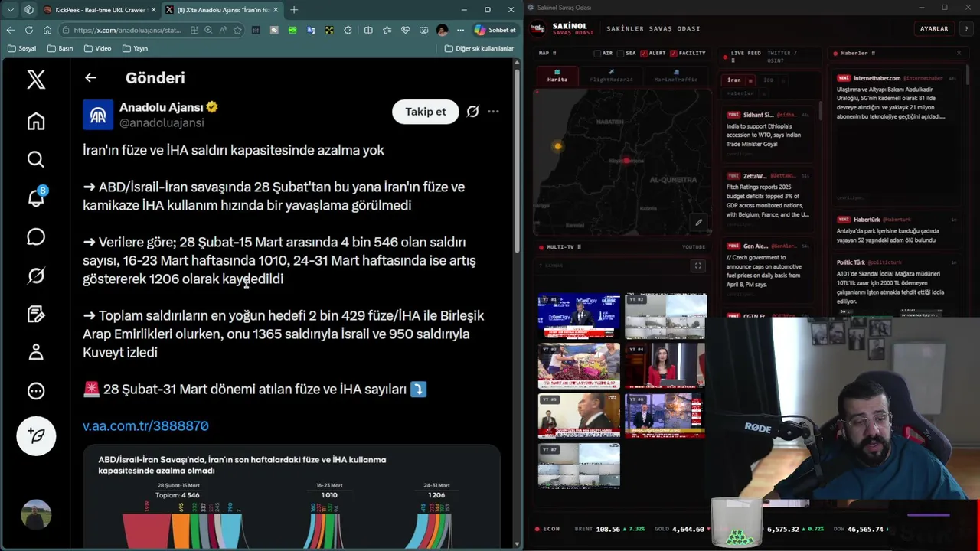
Task: Open new browser tab plus button
Action: click(x=294, y=10)
